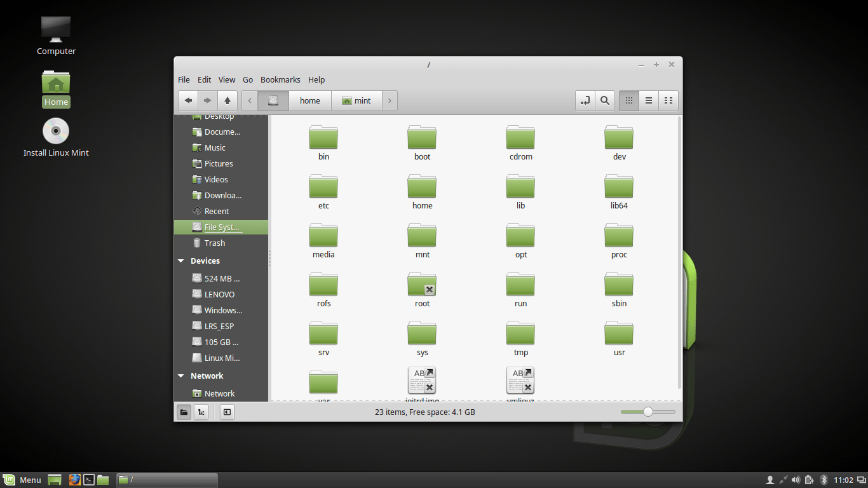The image size is (868, 488).
Task: Show places in the sidebar
Action: click(x=184, y=412)
